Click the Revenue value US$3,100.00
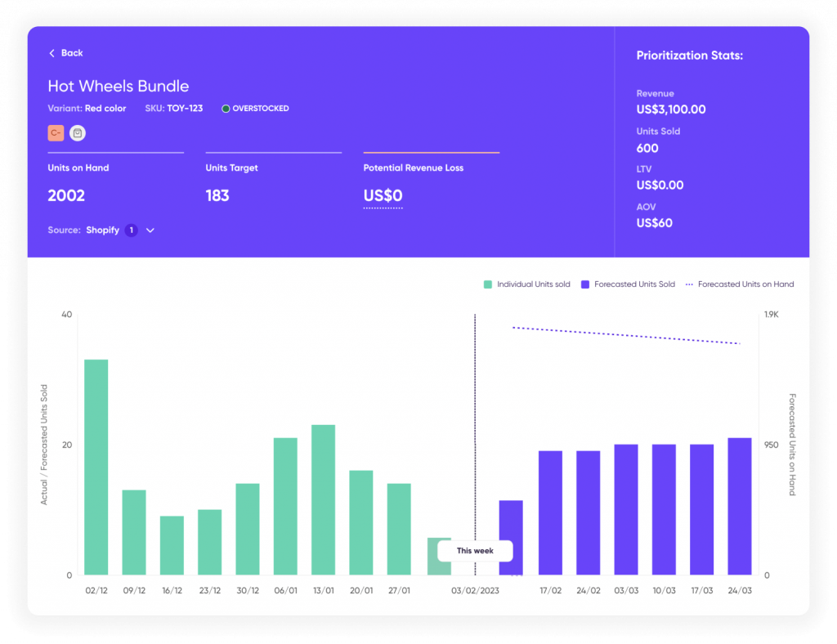 671,110
